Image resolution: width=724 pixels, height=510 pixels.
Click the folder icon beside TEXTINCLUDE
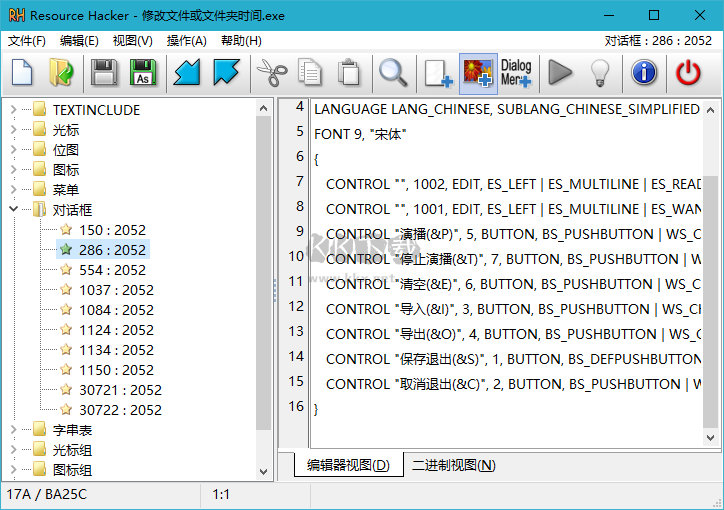click(x=40, y=109)
